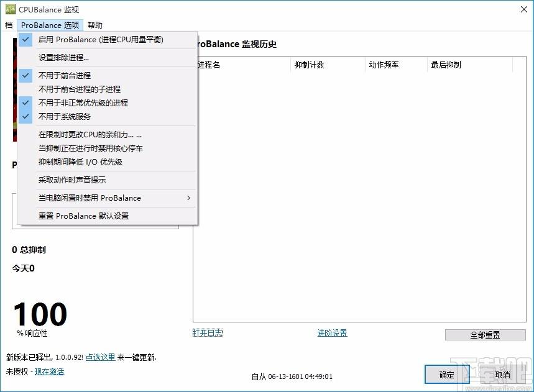Select 重置 ProBalance 默认设置
This screenshot has width=534, height=392.
pos(107,216)
